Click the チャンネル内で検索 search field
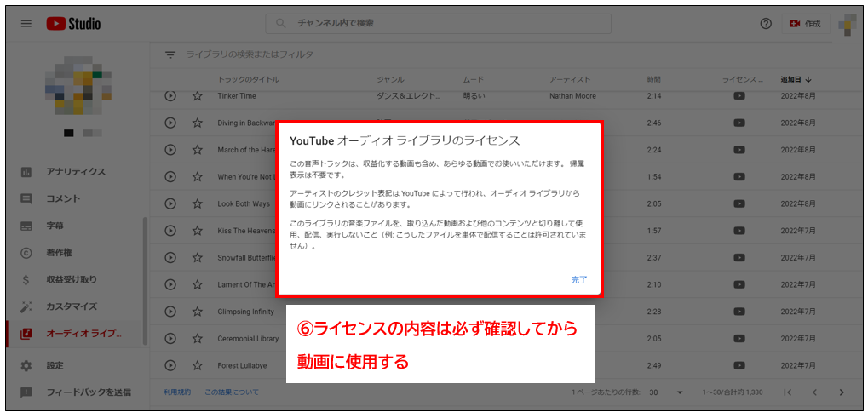This screenshot has height=418, width=868. coord(439,24)
